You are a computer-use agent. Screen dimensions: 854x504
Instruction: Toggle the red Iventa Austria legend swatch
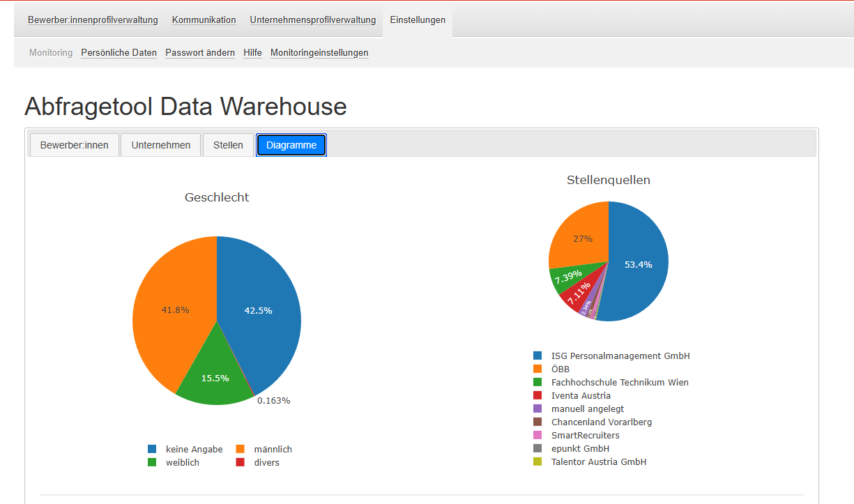(537, 395)
